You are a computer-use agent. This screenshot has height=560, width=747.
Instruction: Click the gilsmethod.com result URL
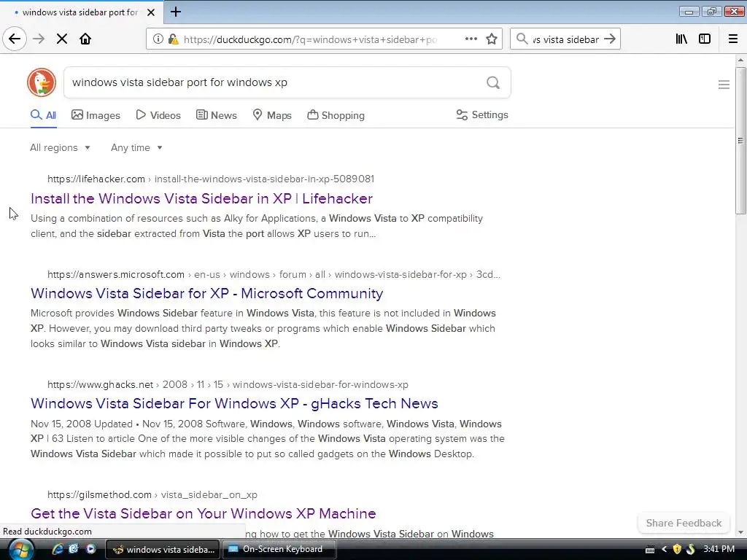click(x=152, y=495)
